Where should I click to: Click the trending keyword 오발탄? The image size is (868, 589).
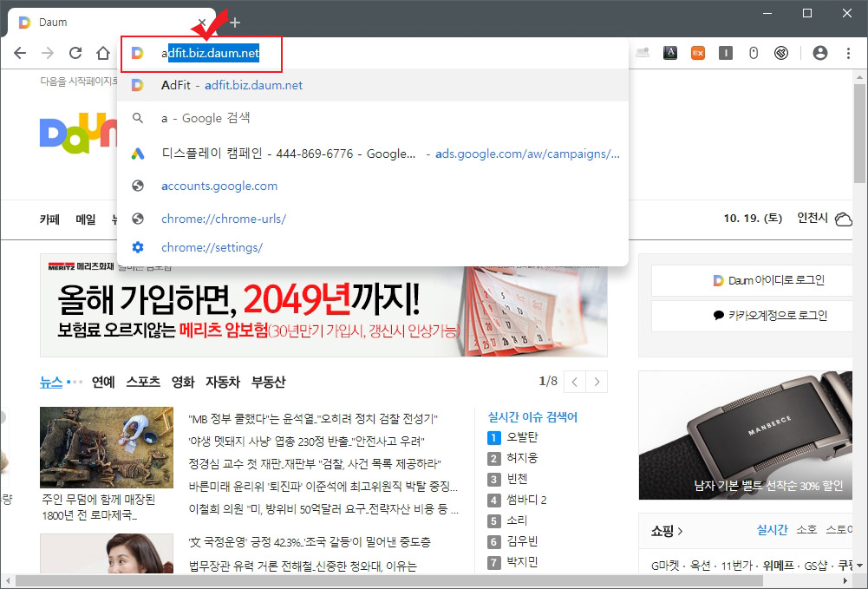522,437
